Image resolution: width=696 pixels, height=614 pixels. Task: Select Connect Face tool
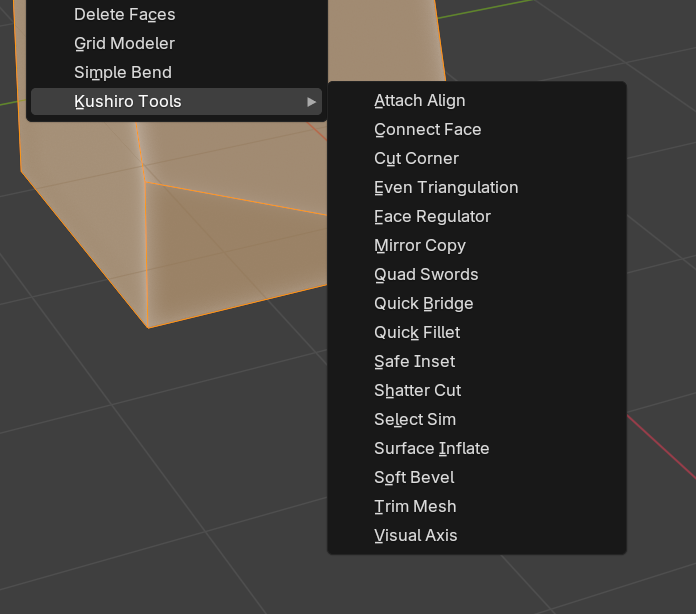pyautogui.click(x=477, y=130)
